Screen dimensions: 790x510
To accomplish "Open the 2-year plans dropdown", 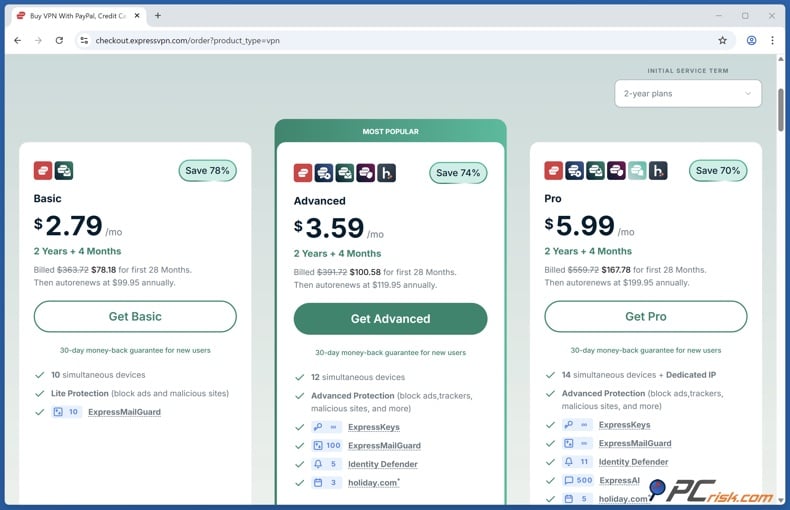I will coord(688,93).
